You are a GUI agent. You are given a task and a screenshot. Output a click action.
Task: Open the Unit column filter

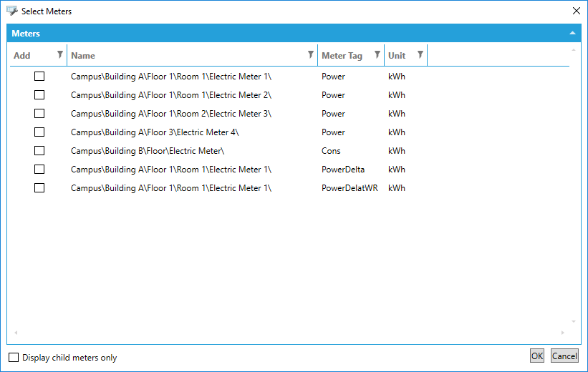(x=420, y=55)
